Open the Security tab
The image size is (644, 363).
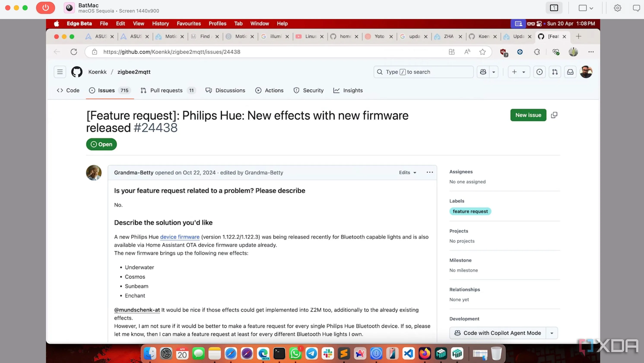coord(308,91)
